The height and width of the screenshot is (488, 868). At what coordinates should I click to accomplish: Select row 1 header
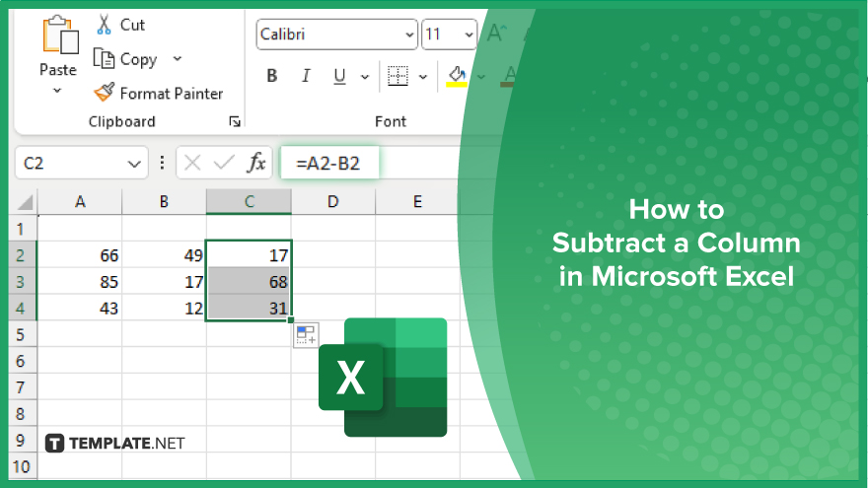pyautogui.click(x=22, y=229)
